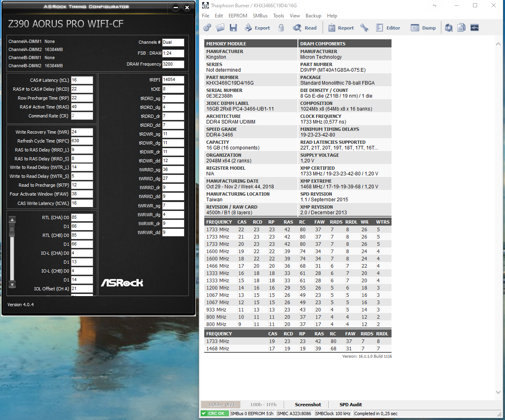Image resolution: width=505 pixels, height=420 pixels.
Task: Click the part number KHX3466C19D4/16G
Action: [230, 83]
